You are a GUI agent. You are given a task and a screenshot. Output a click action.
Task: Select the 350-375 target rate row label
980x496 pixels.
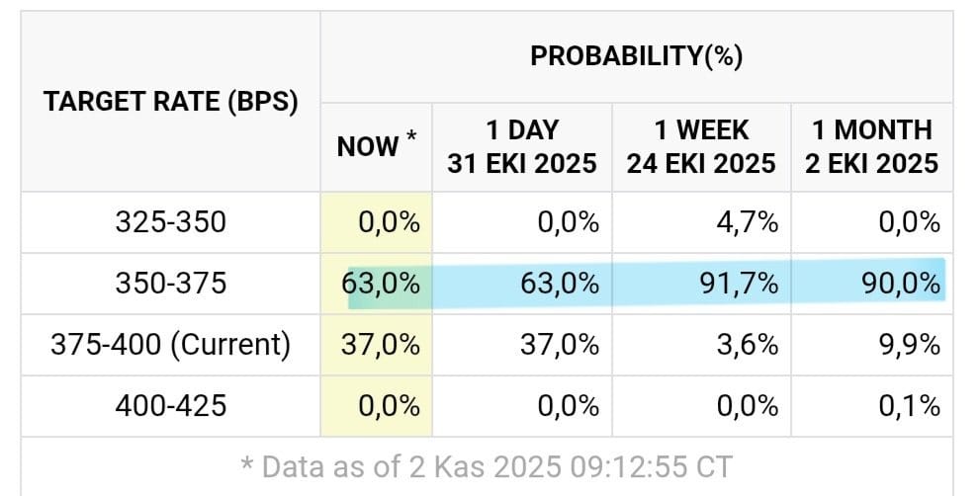click(170, 284)
